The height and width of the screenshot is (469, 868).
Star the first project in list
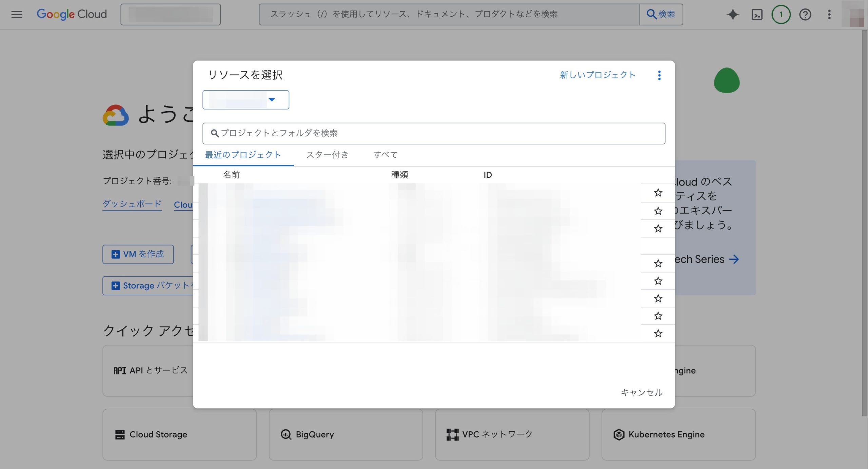658,193
